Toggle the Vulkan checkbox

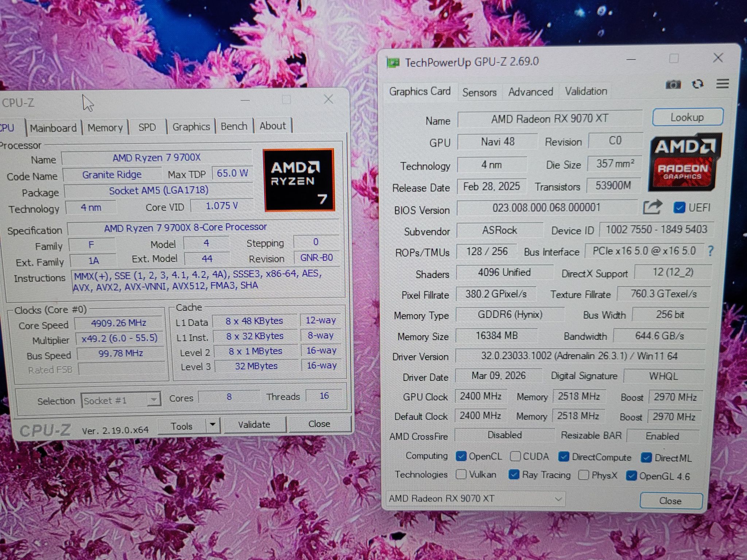(461, 474)
